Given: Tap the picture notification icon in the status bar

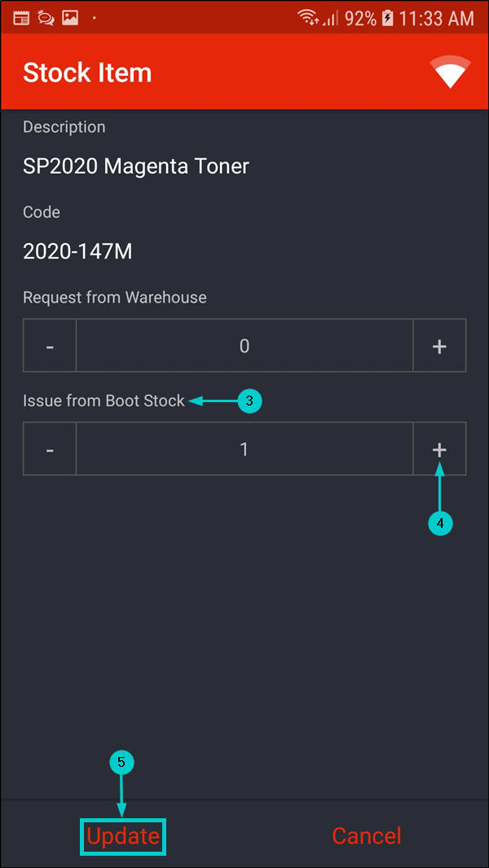Looking at the screenshot, I should tap(70, 17).
